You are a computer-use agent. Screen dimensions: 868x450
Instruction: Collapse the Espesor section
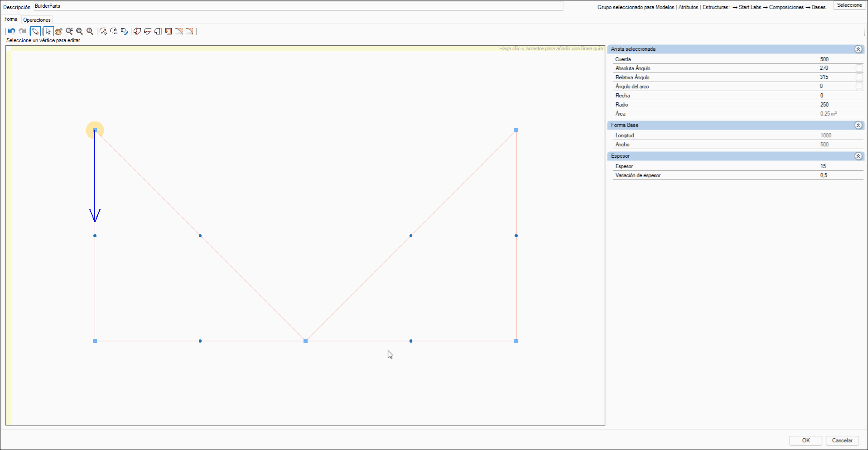858,156
